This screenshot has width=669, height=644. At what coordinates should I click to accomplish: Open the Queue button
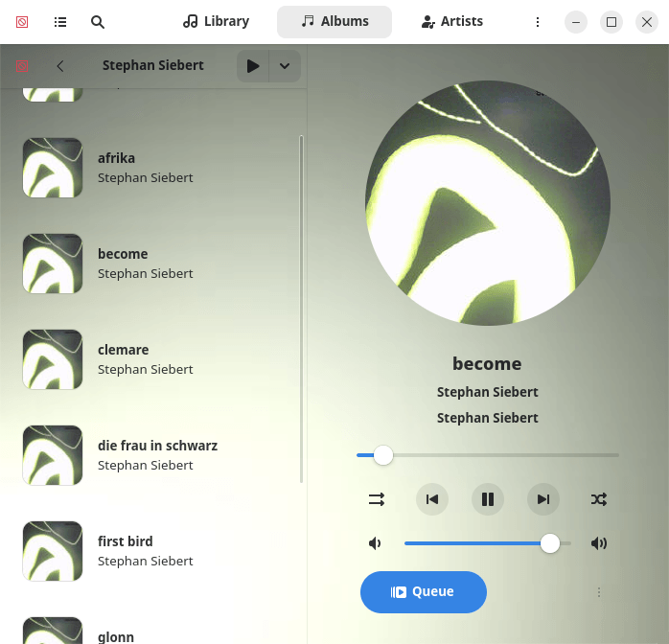(x=424, y=592)
